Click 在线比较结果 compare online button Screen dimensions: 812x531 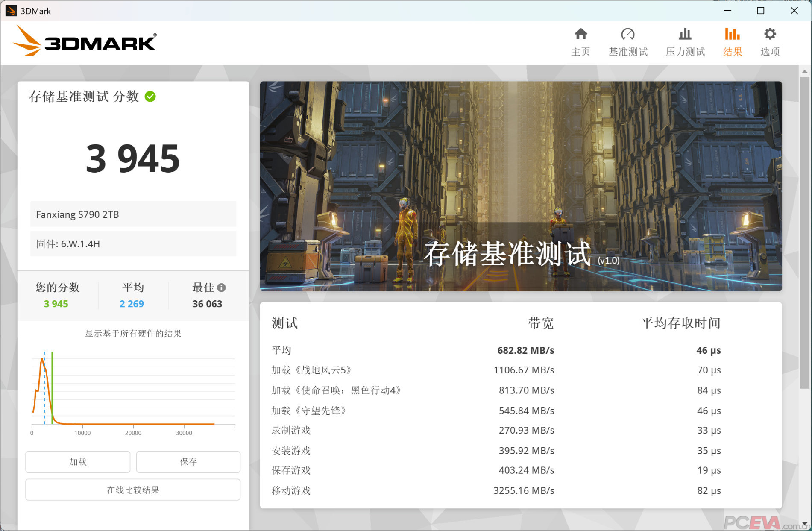[133, 490]
